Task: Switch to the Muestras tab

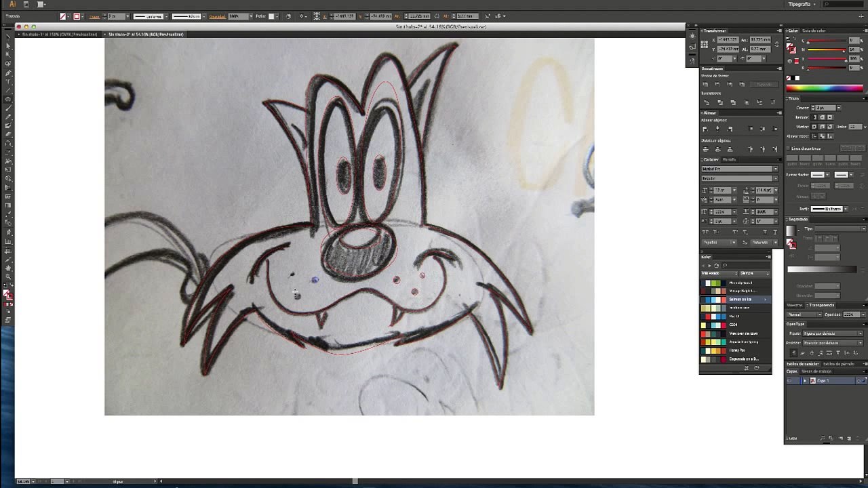Action: click(x=794, y=305)
